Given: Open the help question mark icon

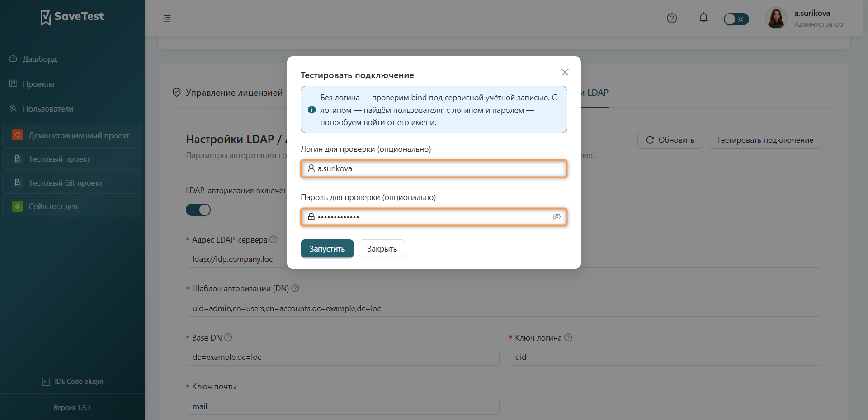Looking at the screenshot, I should click(x=672, y=18).
